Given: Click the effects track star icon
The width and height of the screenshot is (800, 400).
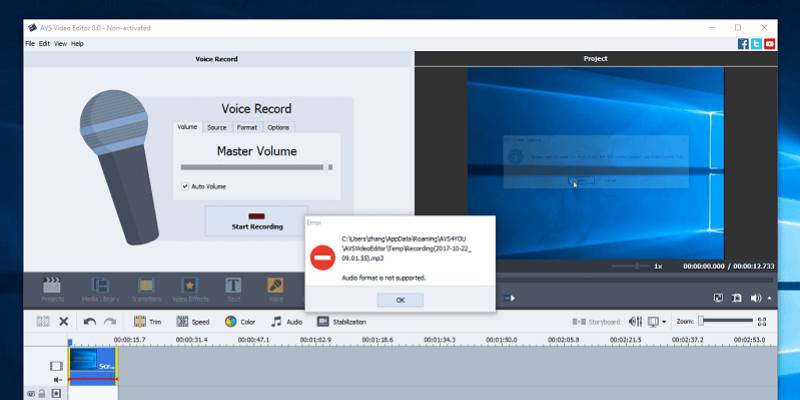Looking at the screenshot, I should (56, 393).
